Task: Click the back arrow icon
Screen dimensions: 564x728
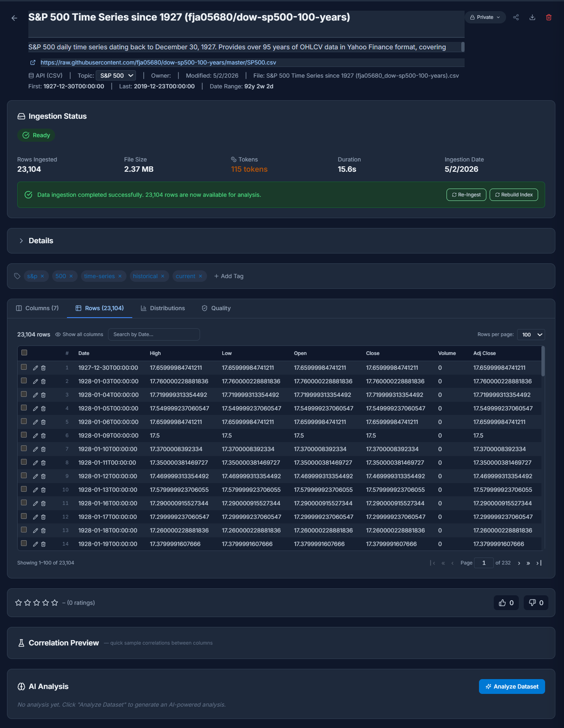Action: 14,18
